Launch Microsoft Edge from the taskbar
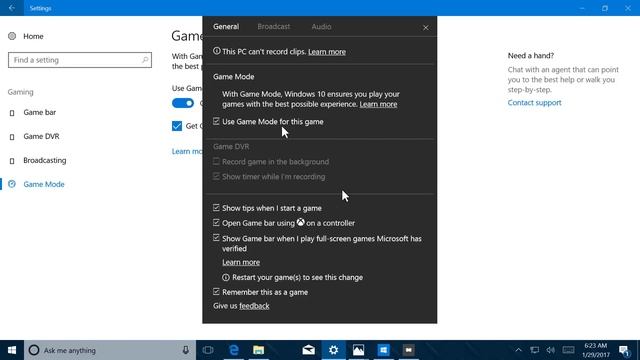640x360 pixels. pos(234,350)
